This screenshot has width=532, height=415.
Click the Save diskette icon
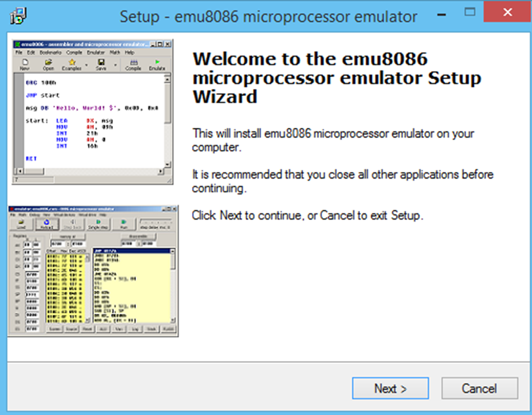tap(101, 61)
